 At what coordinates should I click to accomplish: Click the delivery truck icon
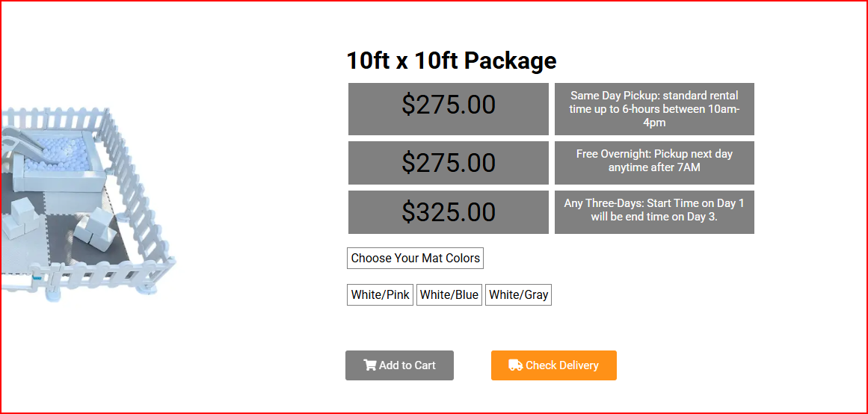tap(515, 365)
